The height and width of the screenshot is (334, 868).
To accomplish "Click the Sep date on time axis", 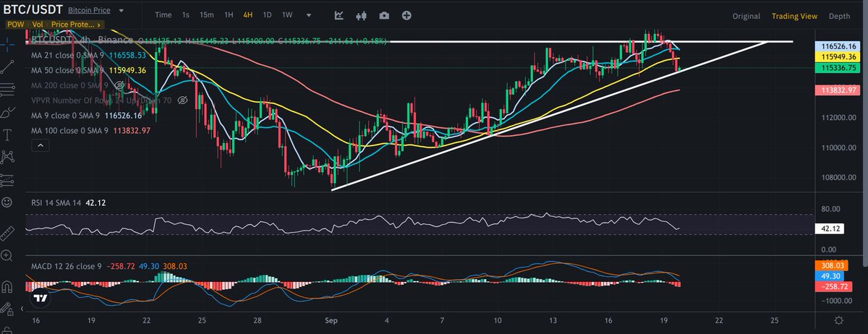I will point(331,319).
